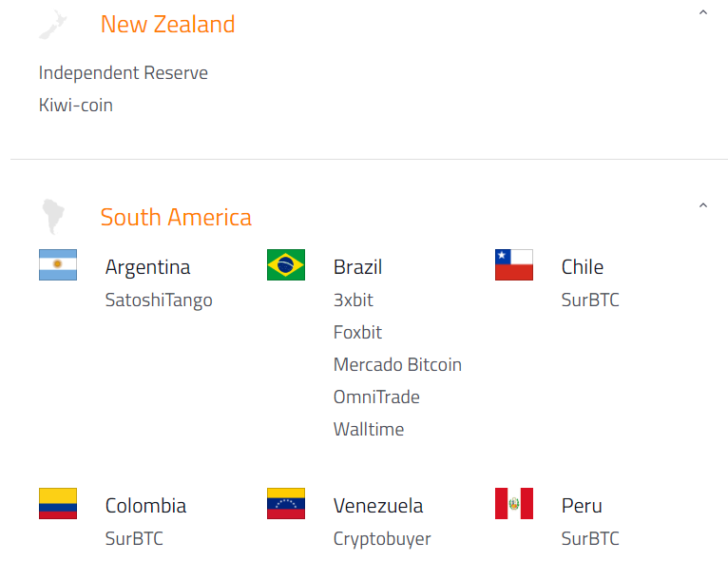The width and height of the screenshot is (728, 581).
Task: Click the South America section heading
Action: coord(176,217)
